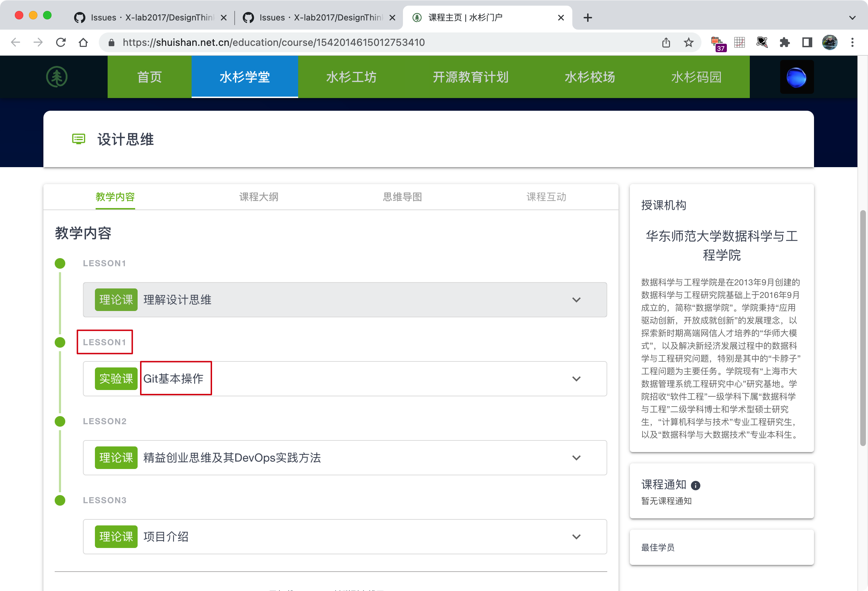Image resolution: width=868 pixels, height=591 pixels.
Task: Open the Chrome extensions puzzle icon
Action: (784, 42)
